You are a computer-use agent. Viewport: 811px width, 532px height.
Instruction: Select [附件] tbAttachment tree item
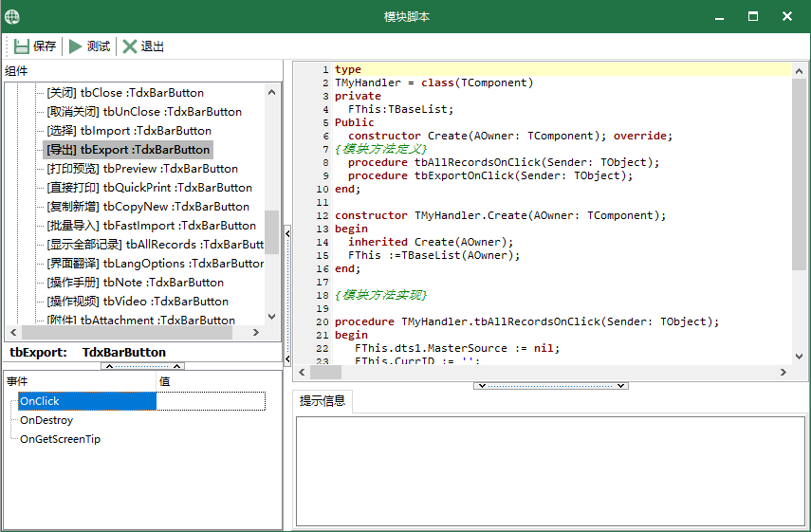140,320
